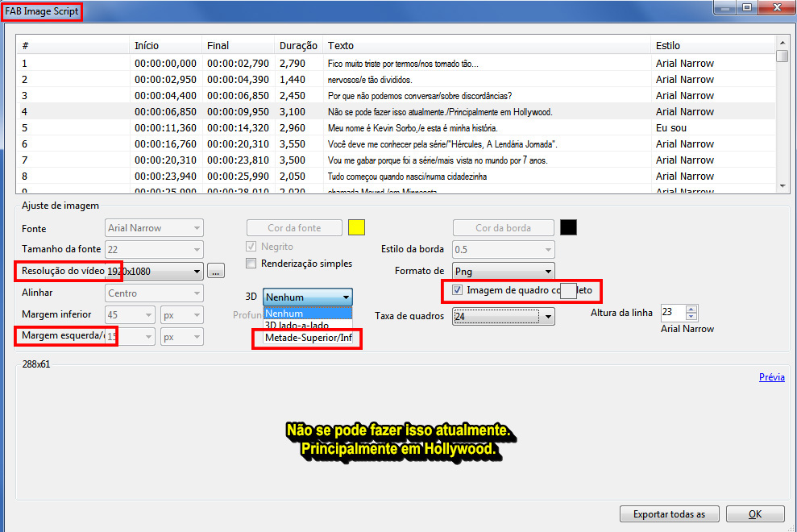This screenshot has height=532, width=797.
Task: Select subtitle row 5 for Kevin Sorbo
Action: [322, 127]
